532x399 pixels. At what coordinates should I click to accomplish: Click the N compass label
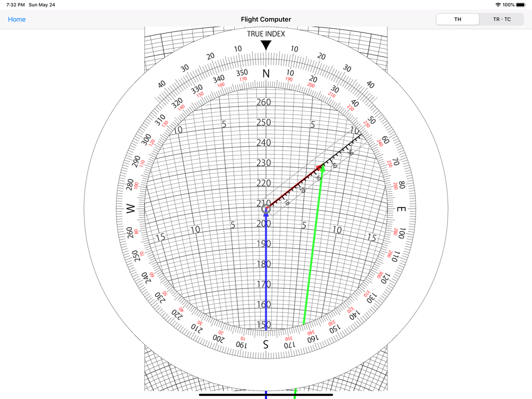point(266,73)
